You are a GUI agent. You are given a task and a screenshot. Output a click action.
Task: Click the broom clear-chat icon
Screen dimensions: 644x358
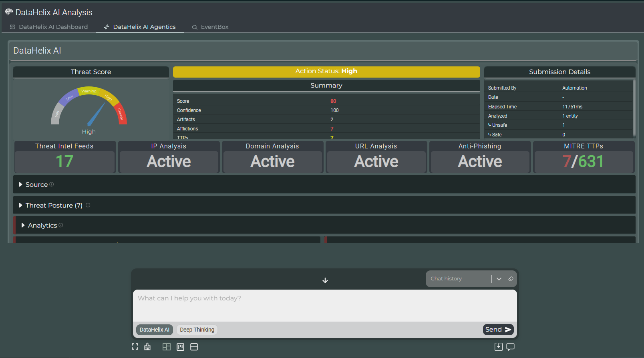(147, 347)
